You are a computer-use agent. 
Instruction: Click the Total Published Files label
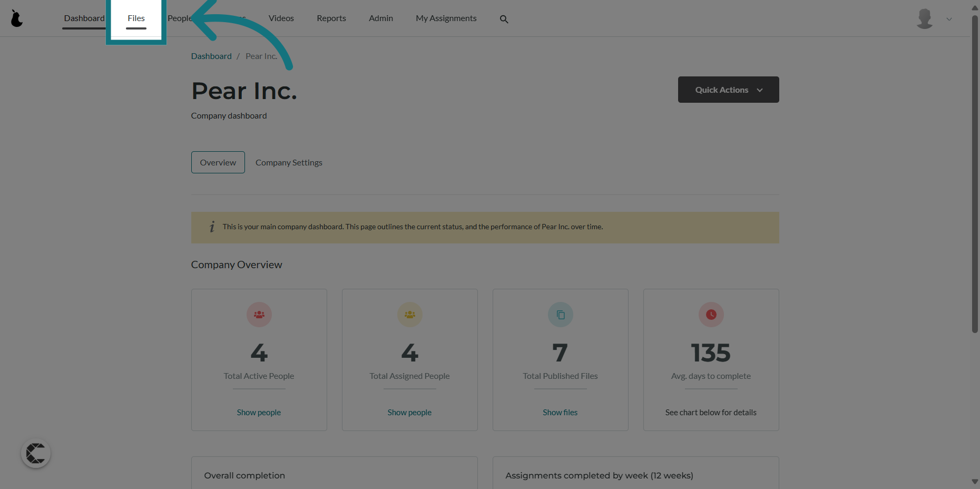pos(560,376)
